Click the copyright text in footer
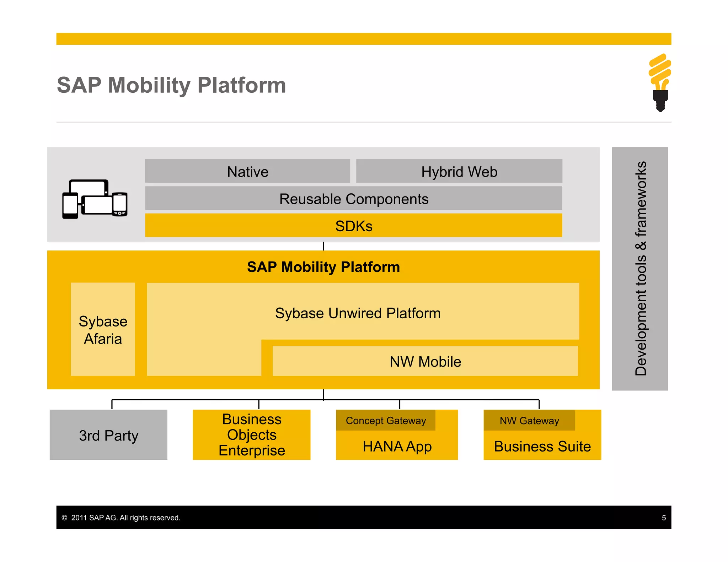 [121, 518]
